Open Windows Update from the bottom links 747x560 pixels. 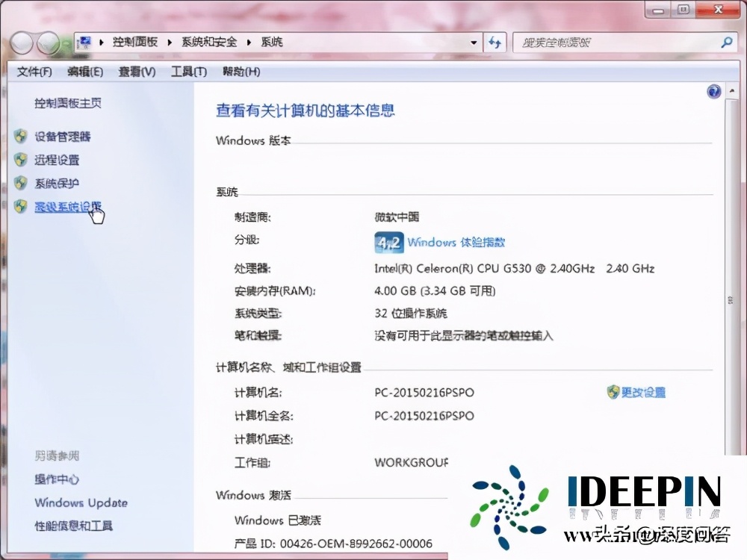pyautogui.click(x=80, y=503)
